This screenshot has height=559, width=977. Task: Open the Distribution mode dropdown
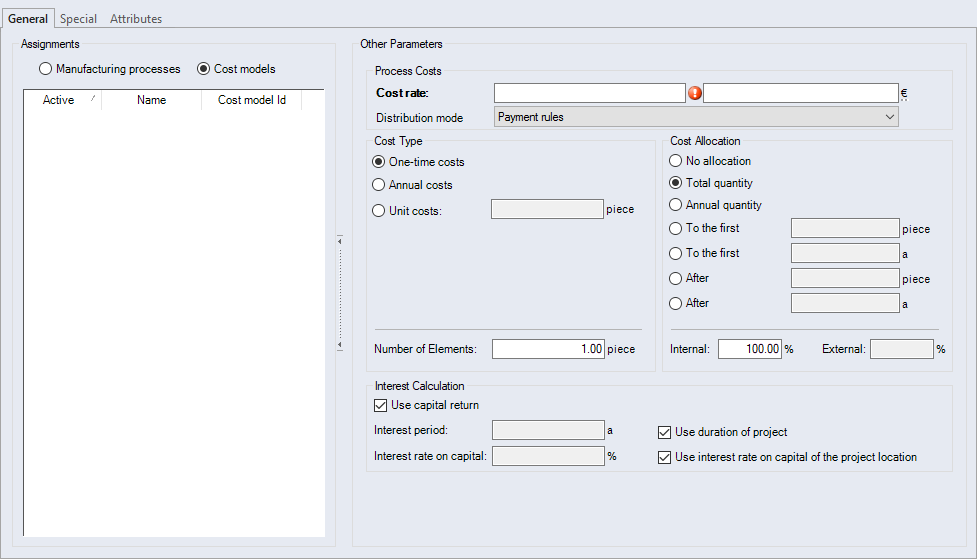(x=696, y=117)
